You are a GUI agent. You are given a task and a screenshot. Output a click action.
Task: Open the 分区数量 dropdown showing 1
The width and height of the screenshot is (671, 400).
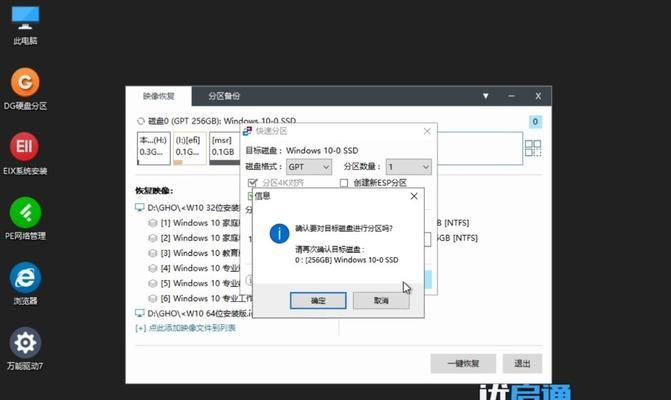pos(408,167)
